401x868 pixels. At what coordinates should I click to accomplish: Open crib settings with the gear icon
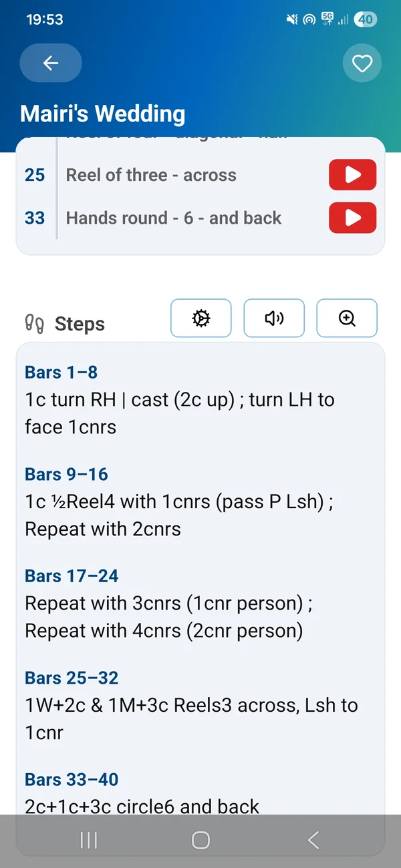[200, 318]
